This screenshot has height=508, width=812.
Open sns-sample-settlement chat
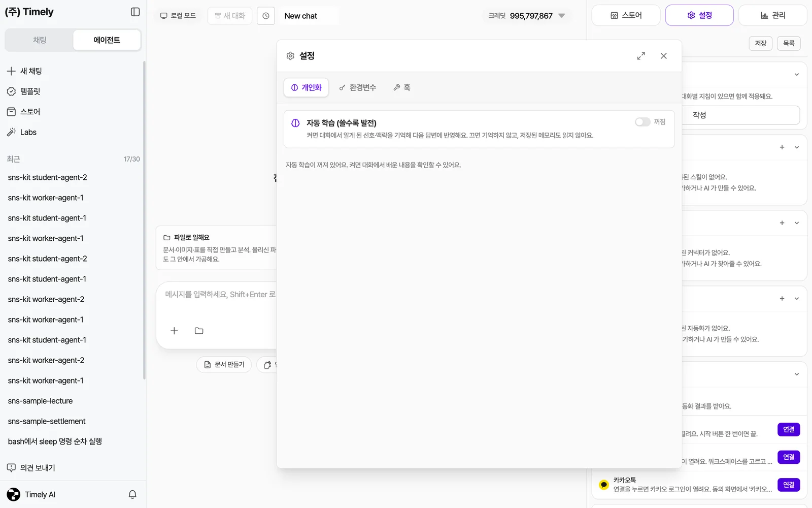(x=47, y=422)
